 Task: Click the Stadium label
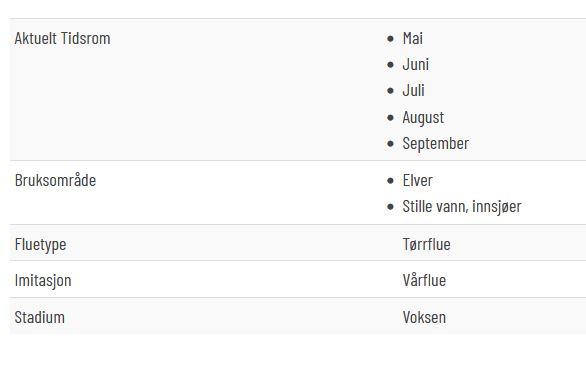40,317
